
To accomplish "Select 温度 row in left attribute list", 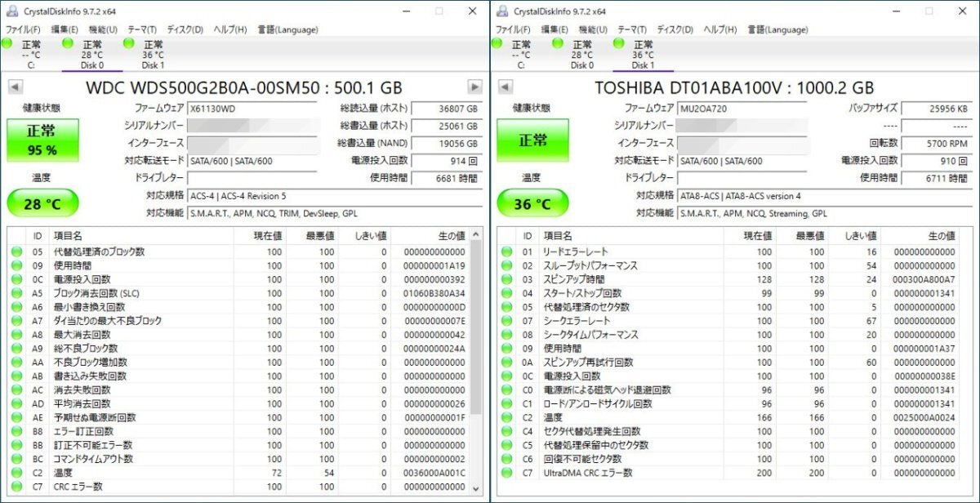I will [x=238, y=473].
